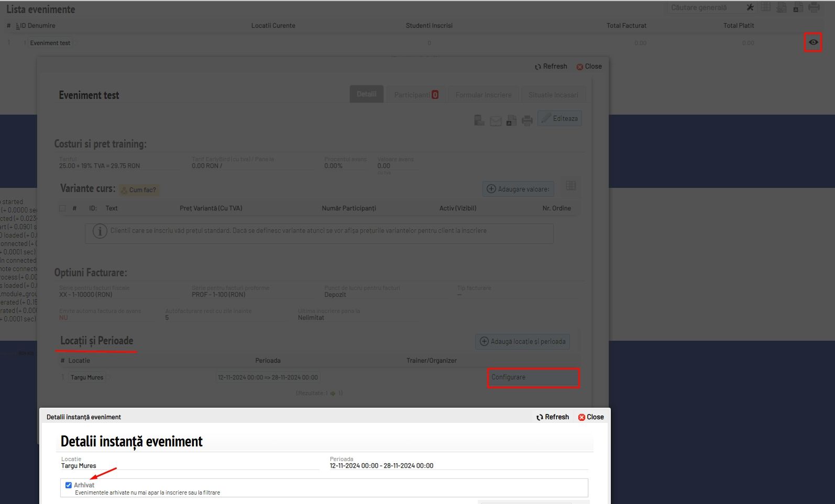Click the printer icon in event list header
The image size is (835, 504).
tap(814, 7)
